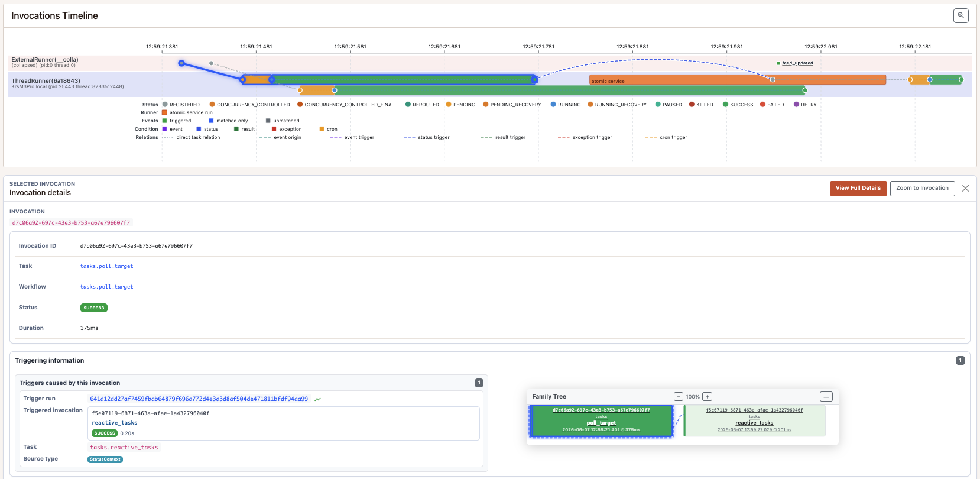The image size is (980, 479).
Task: Click triggered invocation ID f5e07119
Action: 151,413
